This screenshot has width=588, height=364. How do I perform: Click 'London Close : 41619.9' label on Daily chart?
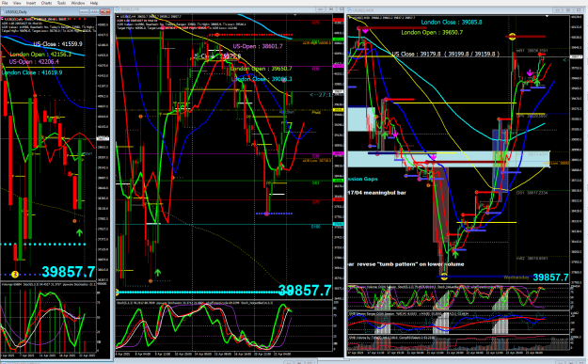32,72
